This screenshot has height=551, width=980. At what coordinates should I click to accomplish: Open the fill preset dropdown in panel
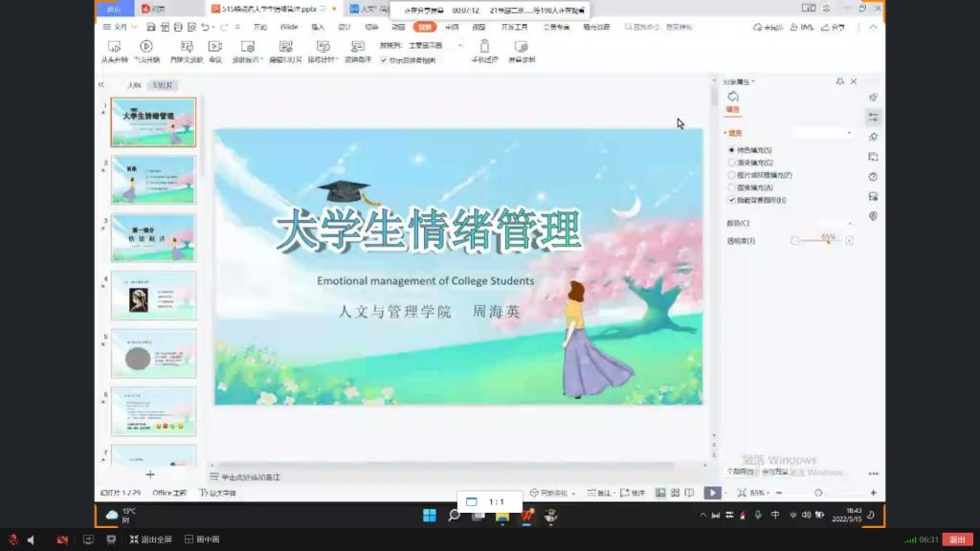click(x=823, y=133)
